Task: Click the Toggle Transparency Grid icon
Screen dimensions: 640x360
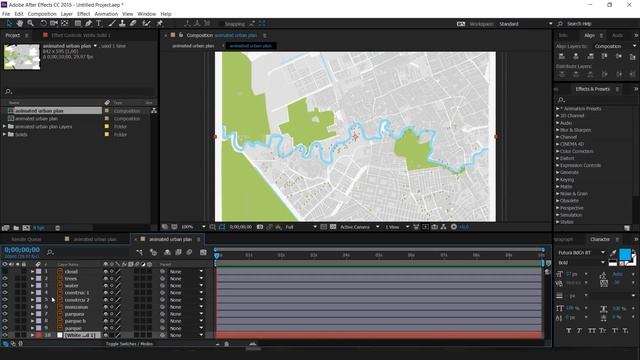Action: coord(333,227)
